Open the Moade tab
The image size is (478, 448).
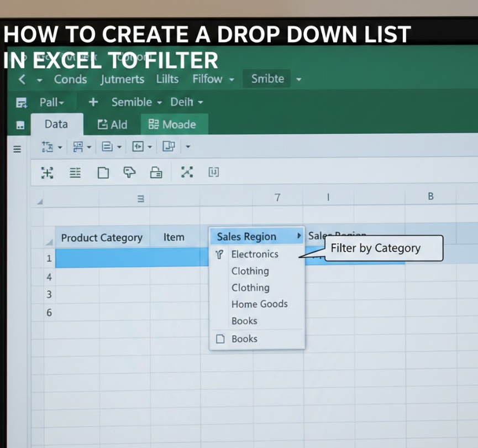coord(173,124)
